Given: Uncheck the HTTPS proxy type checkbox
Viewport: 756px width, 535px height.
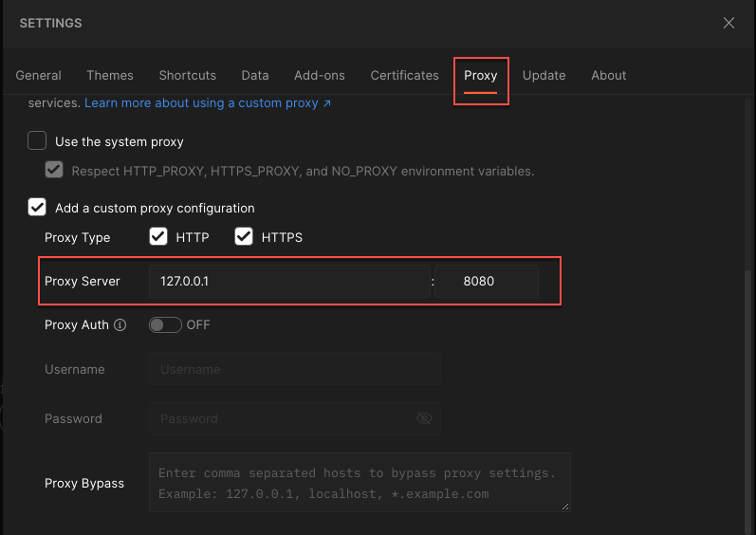Looking at the screenshot, I should (244, 236).
